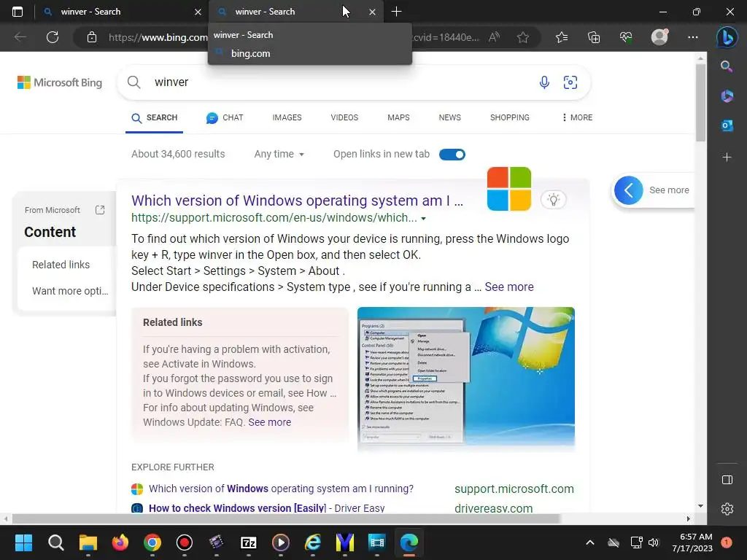
Task: Open Which version of Windows explore link
Action: (281, 489)
